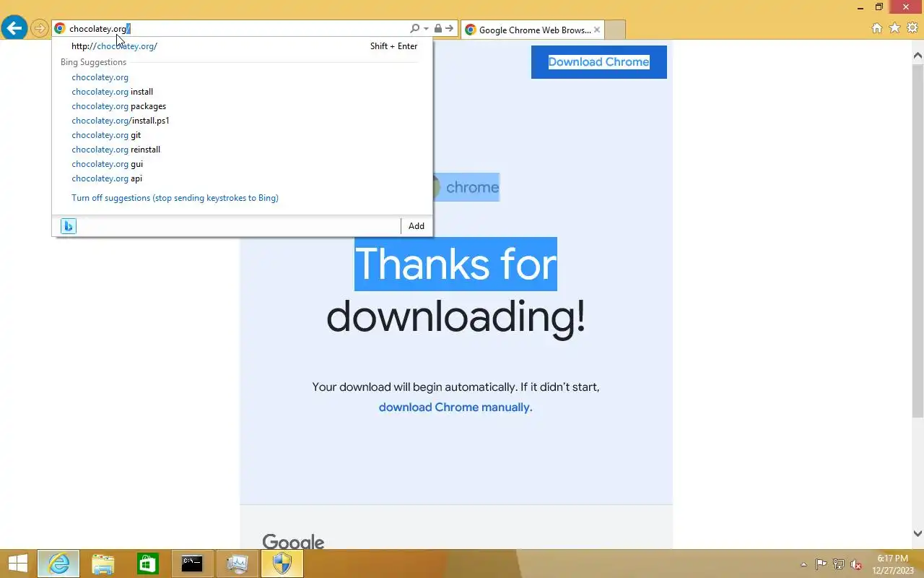Click the 'Shift + Enter' hint text
Viewport: 924px width, 578px height.
pos(393,46)
